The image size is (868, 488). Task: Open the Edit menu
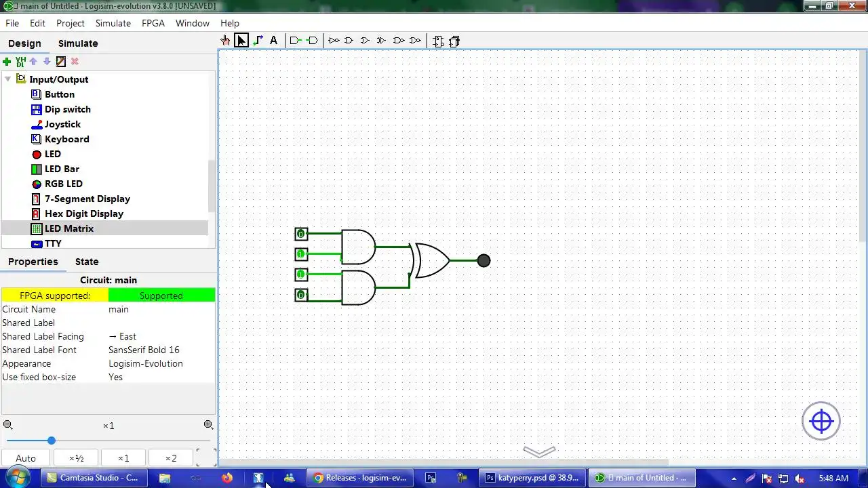coord(37,23)
